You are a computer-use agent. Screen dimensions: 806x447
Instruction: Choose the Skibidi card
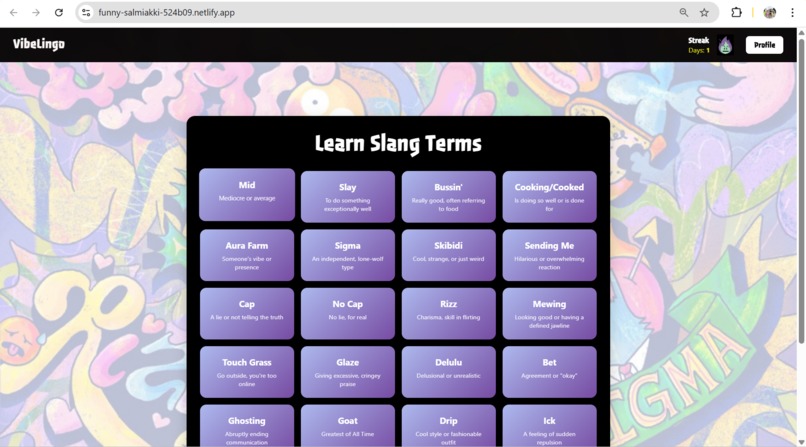coord(448,255)
